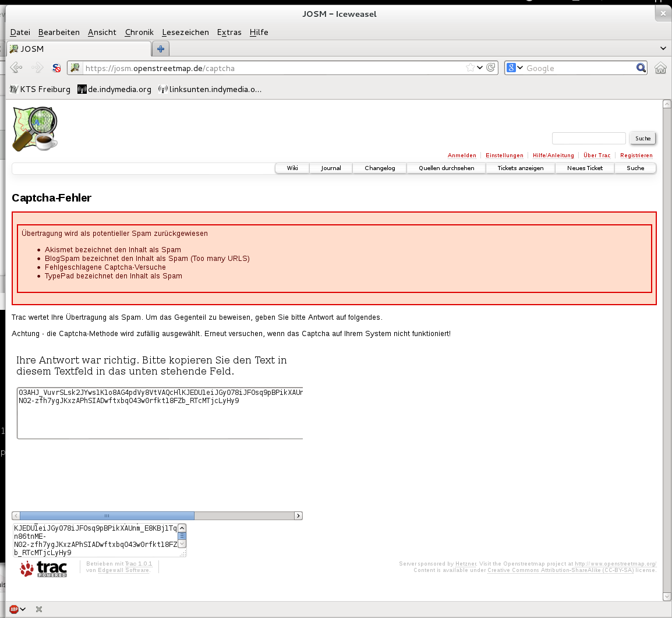Open the Lesezeichen menu
This screenshot has width=672, height=618.
185,32
